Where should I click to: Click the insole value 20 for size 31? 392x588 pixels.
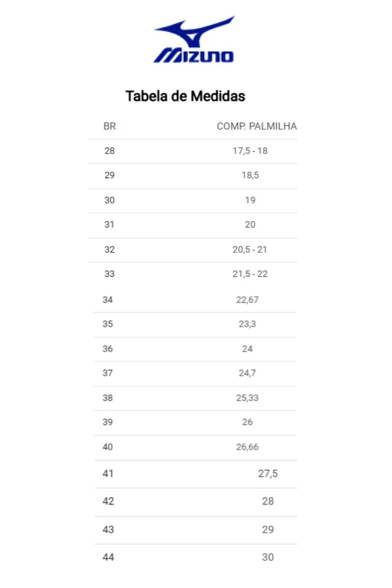[x=250, y=224]
